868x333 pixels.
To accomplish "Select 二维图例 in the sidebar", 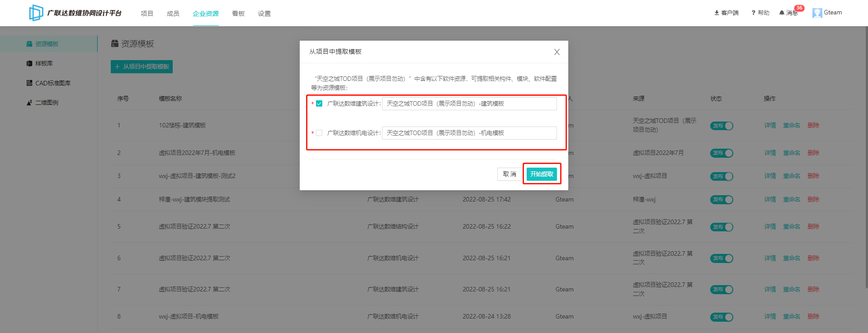I will [x=47, y=103].
